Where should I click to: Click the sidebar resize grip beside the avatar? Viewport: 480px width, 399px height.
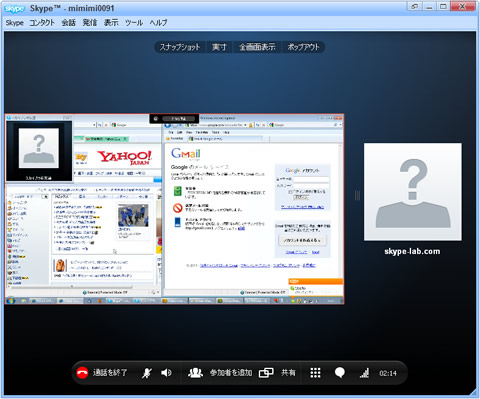click(357, 195)
